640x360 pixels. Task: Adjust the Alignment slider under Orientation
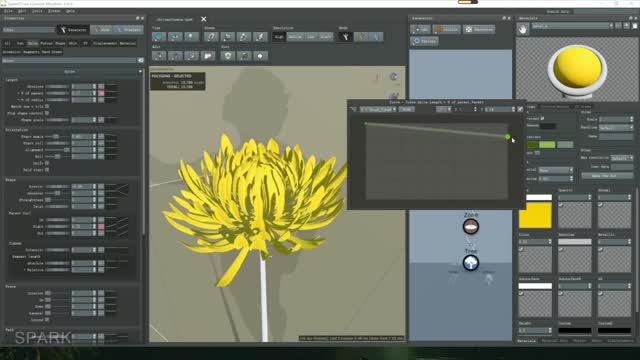coord(57,150)
